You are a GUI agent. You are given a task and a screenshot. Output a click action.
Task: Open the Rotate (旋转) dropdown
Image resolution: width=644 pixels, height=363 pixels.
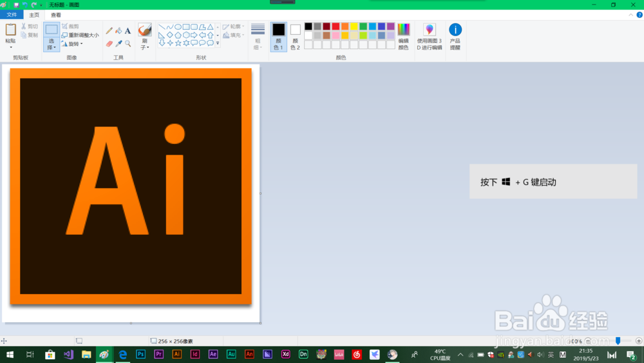pyautogui.click(x=72, y=44)
